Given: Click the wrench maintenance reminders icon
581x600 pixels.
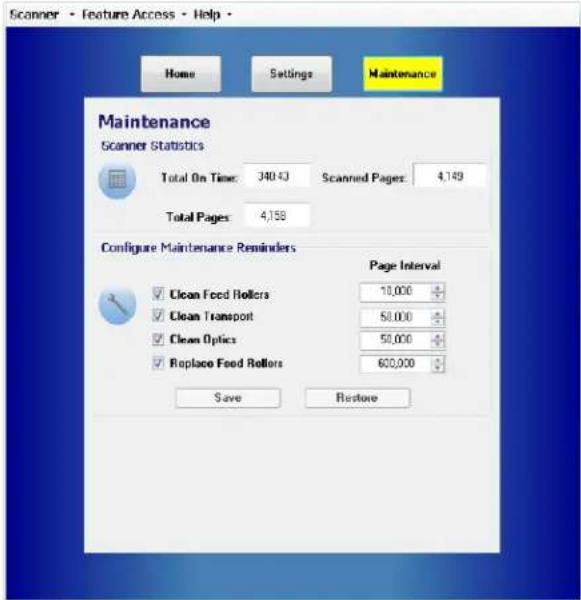Looking at the screenshot, I should (x=117, y=306).
